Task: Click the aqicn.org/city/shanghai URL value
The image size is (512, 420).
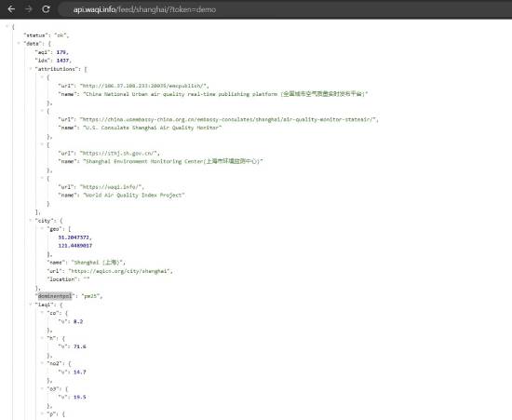Action: (120, 271)
